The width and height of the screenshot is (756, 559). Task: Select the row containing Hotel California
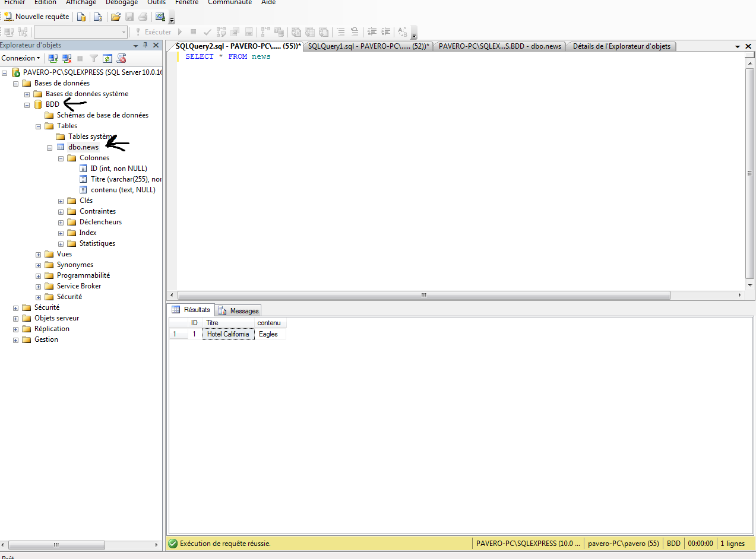[x=227, y=334]
